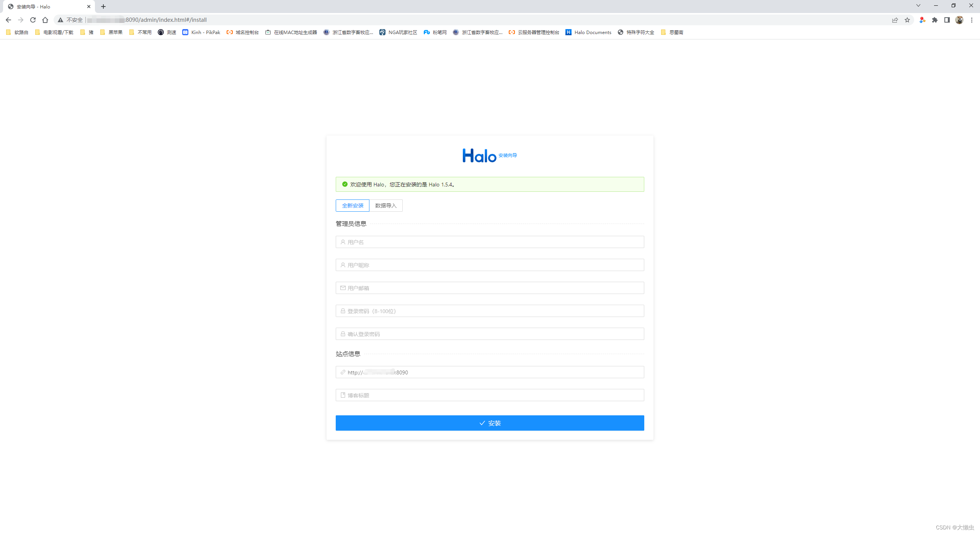Screen dimensions: 980x534
Task: Open the browser home page
Action: tap(45, 20)
